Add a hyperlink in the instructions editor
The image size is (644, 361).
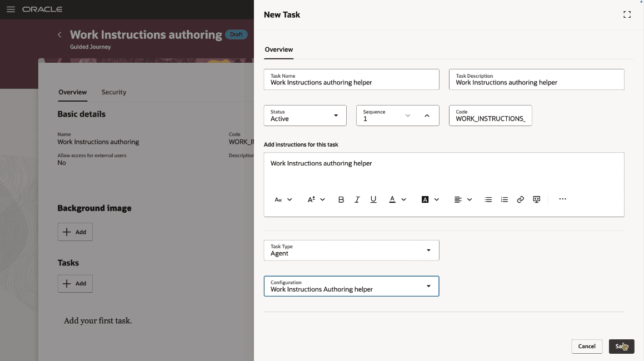pos(521,199)
